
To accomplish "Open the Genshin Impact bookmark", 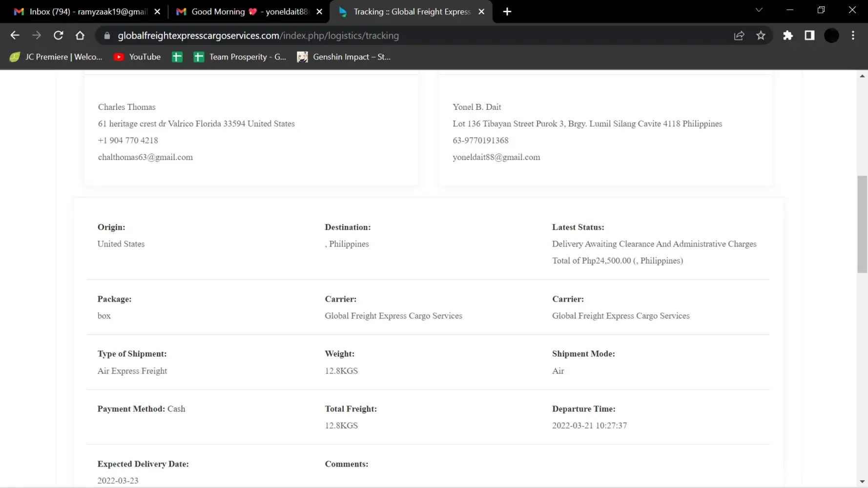I will (x=344, y=57).
